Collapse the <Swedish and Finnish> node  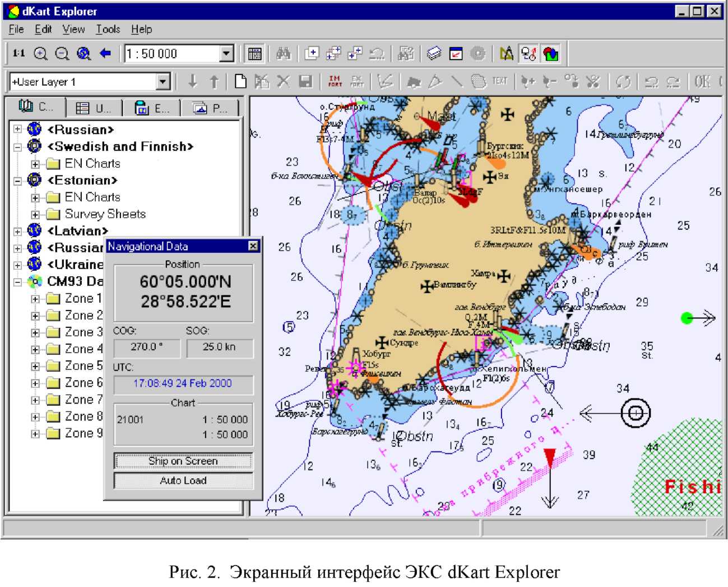[x=18, y=147]
